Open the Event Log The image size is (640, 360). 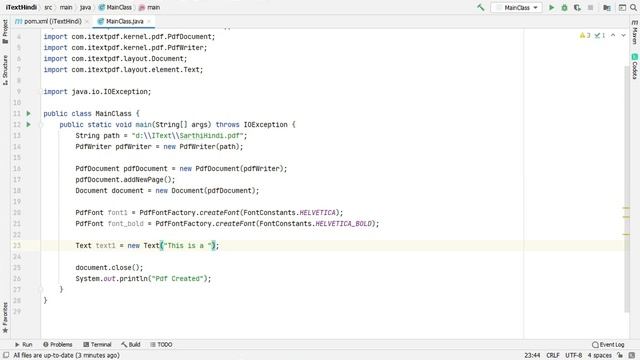[x=608, y=344]
